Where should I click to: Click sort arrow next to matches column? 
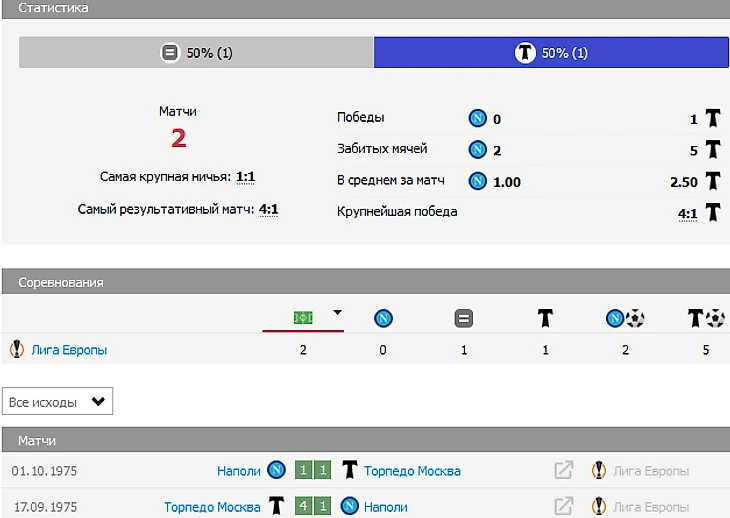click(x=338, y=313)
